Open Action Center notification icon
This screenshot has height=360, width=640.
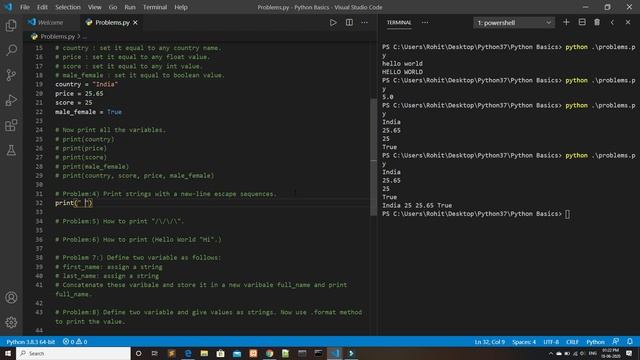coord(629,353)
